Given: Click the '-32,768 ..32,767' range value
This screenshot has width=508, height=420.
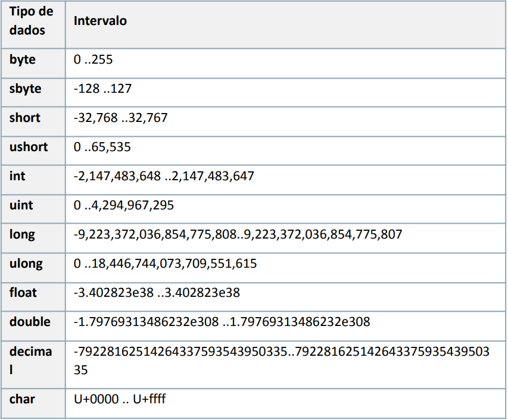Looking at the screenshot, I should 121,118.
